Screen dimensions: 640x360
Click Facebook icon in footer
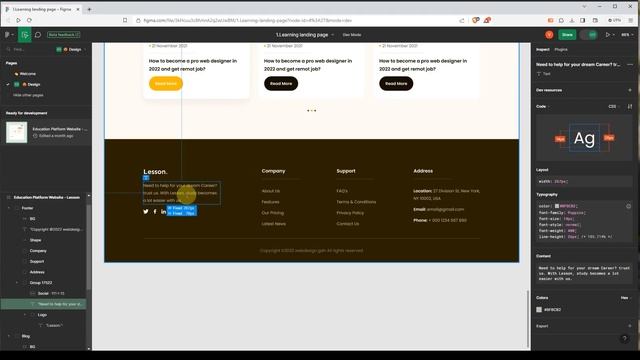(155, 211)
